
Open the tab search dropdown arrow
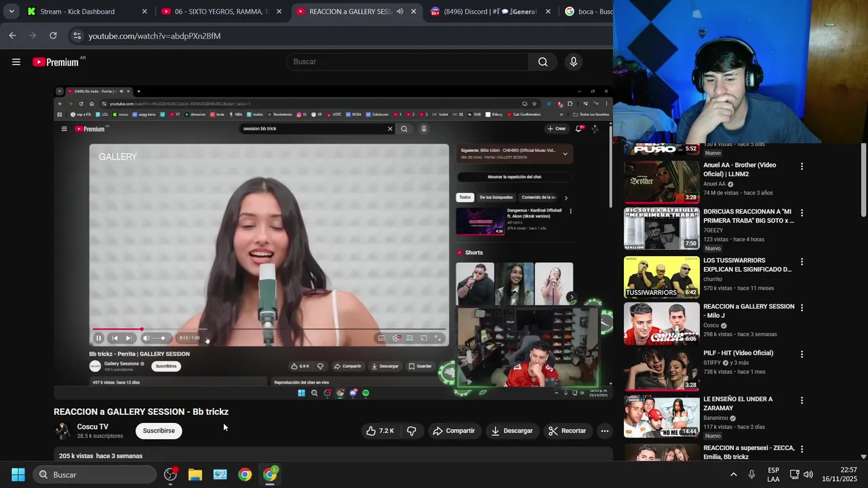12,12
